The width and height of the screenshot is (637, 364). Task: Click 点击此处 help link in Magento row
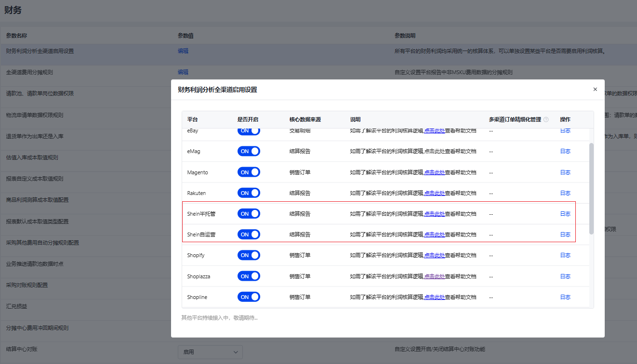click(434, 172)
